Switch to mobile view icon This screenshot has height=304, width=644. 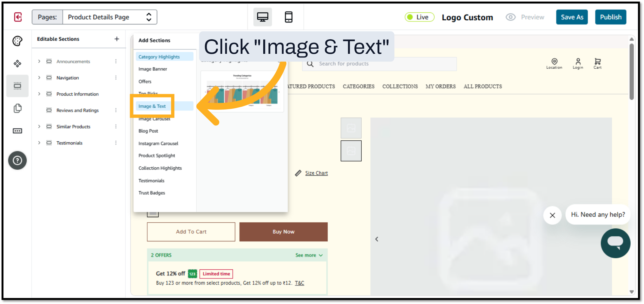288,17
